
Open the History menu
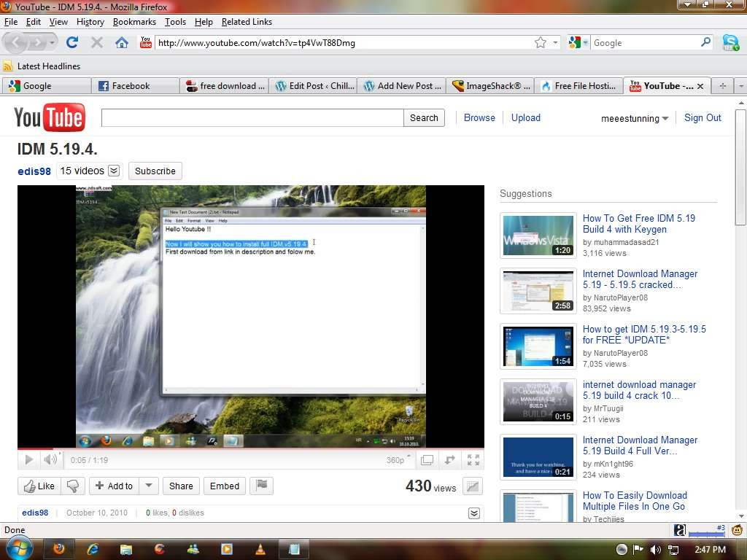pyautogui.click(x=90, y=22)
